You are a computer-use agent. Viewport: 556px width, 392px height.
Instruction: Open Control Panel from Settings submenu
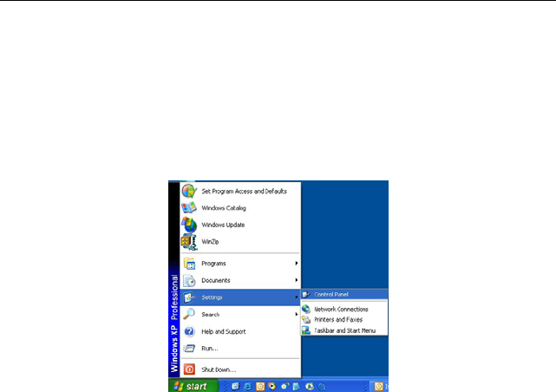pyautogui.click(x=344, y=295)
